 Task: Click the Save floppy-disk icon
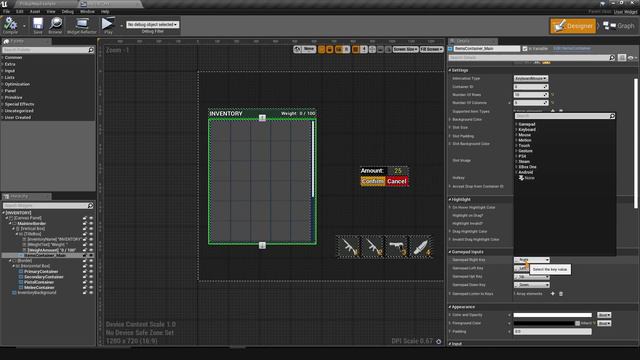(38, 24)
